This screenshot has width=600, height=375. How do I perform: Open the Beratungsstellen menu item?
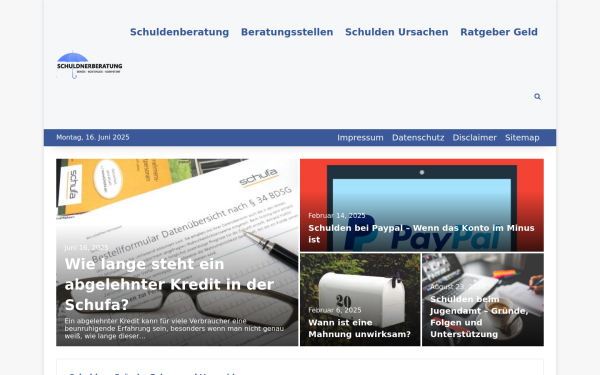coord(287,32)
